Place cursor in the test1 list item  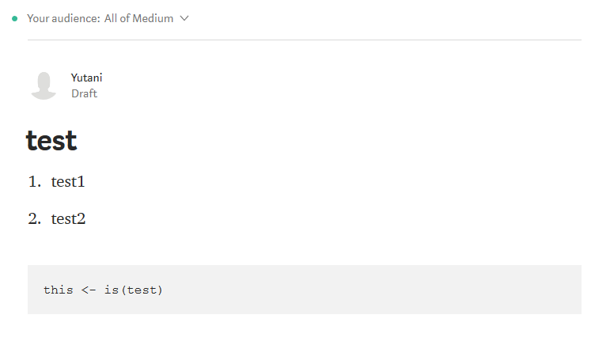68,182
